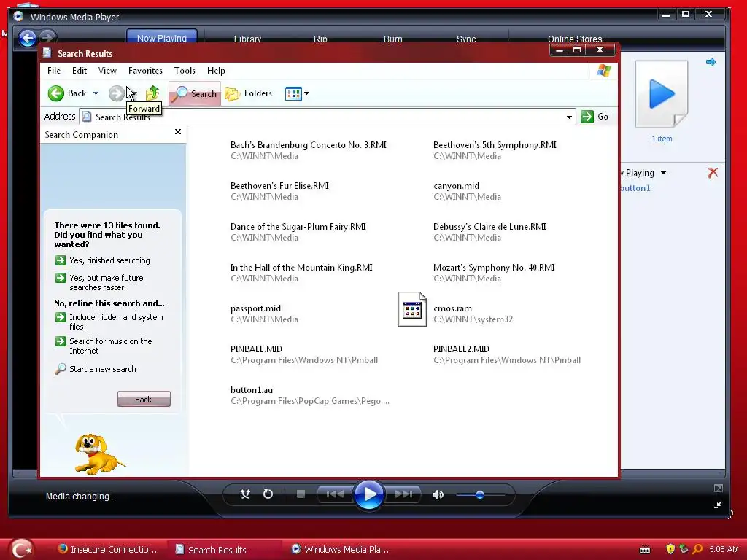The height and width of the screenshot is (560, 747).
Task: Click the Back button in Search Companion
Action: point(144,399)
